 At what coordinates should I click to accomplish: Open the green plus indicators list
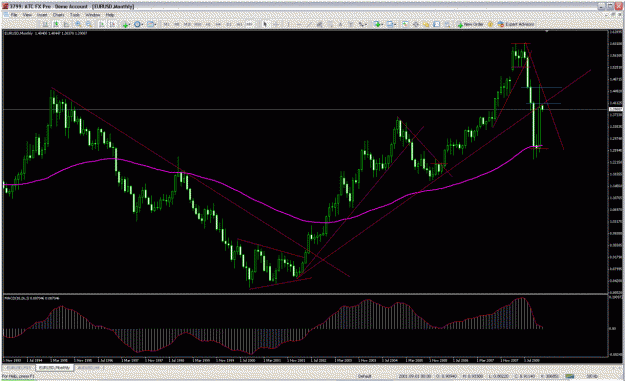pos(125,24)
